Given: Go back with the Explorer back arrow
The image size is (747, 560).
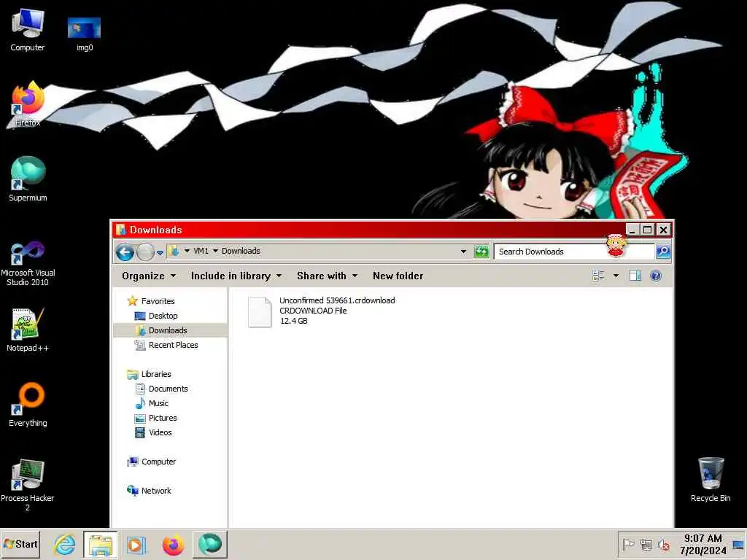Looking at the screenshot, I should (x=125, y=252).
